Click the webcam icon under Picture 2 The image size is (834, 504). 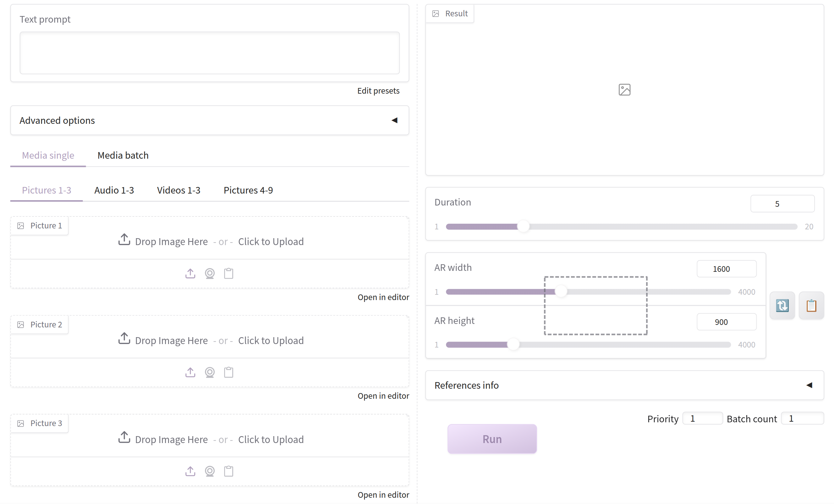pos(210,372)
